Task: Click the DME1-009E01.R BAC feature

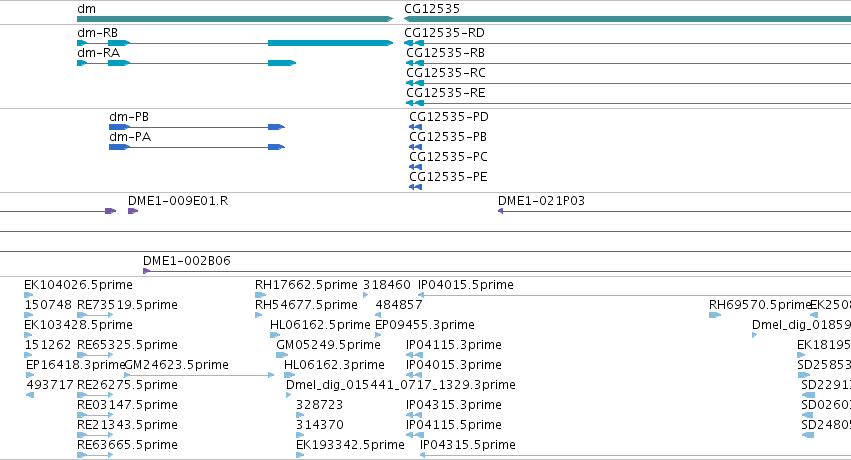Action: click(x=133, y=211)
